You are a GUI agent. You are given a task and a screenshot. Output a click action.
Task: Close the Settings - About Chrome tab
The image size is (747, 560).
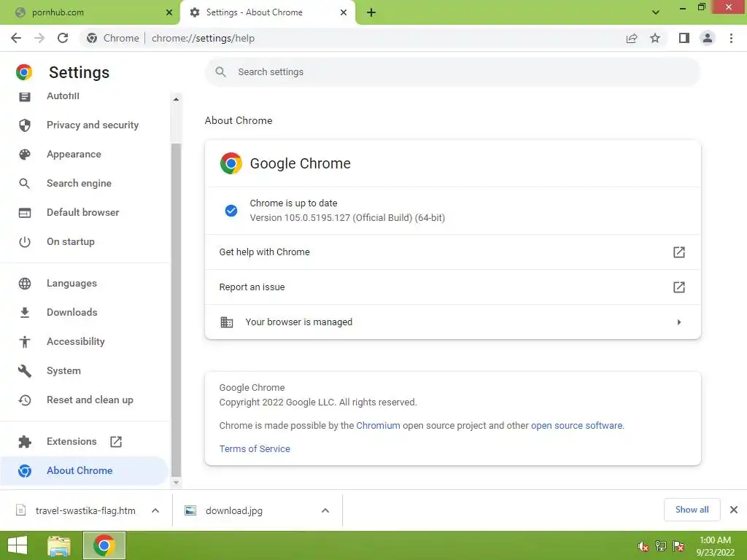(344, 12)
